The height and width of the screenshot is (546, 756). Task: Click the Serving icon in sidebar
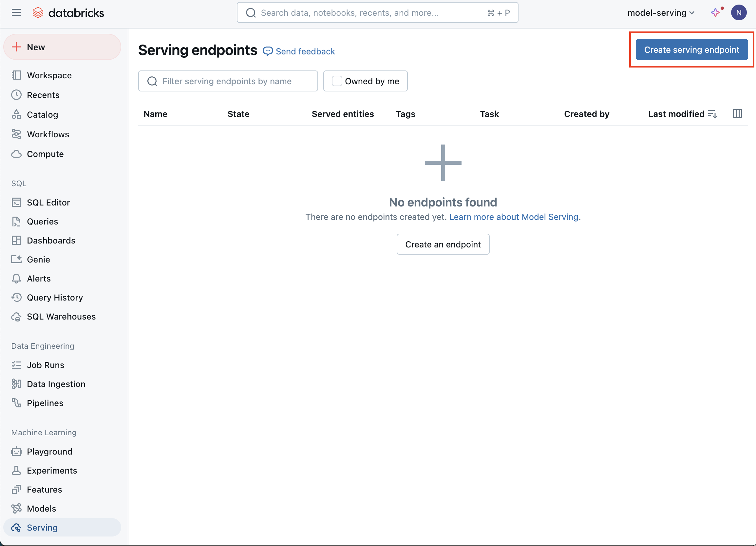(16, 527)
